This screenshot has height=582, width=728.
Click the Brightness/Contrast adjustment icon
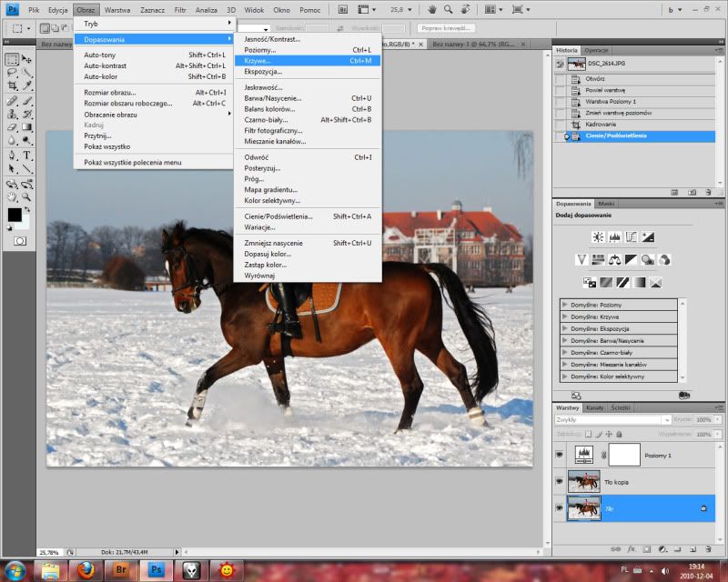coord(598,236)
